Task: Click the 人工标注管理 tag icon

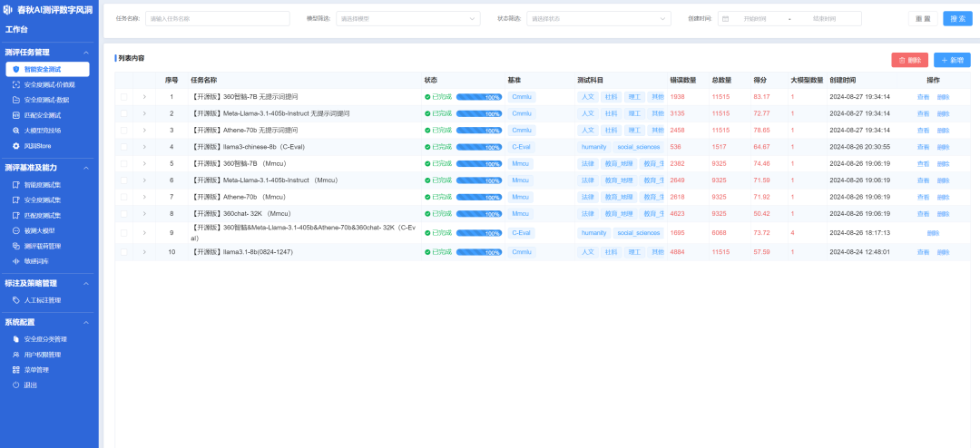Action: [x=15, y=299]
